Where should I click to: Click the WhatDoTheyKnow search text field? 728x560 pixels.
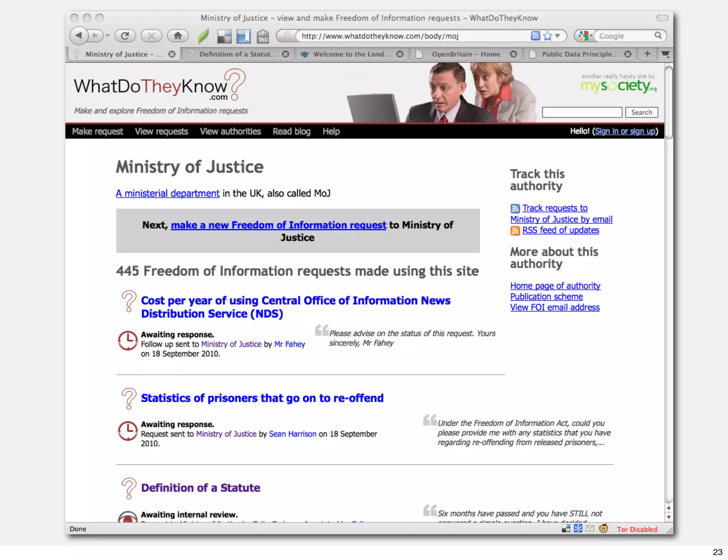[582, 112]
